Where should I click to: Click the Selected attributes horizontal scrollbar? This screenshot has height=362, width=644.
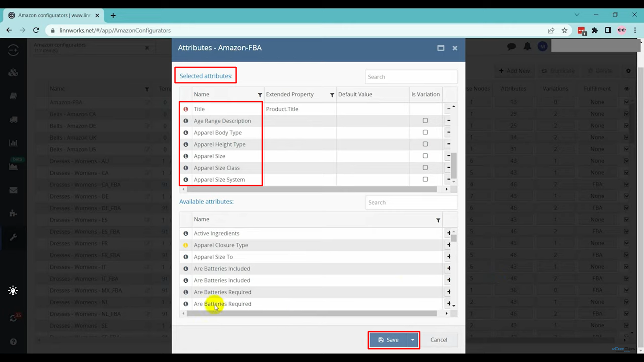312,189
